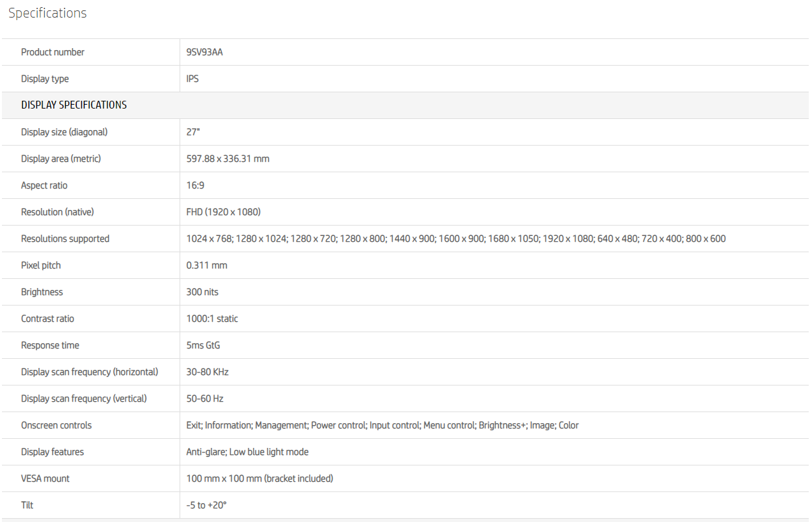Click the FHD (1920 x 1080) resolution value
Image resolution: width=812 pixels, height=522 pixels.
[223, 212]
